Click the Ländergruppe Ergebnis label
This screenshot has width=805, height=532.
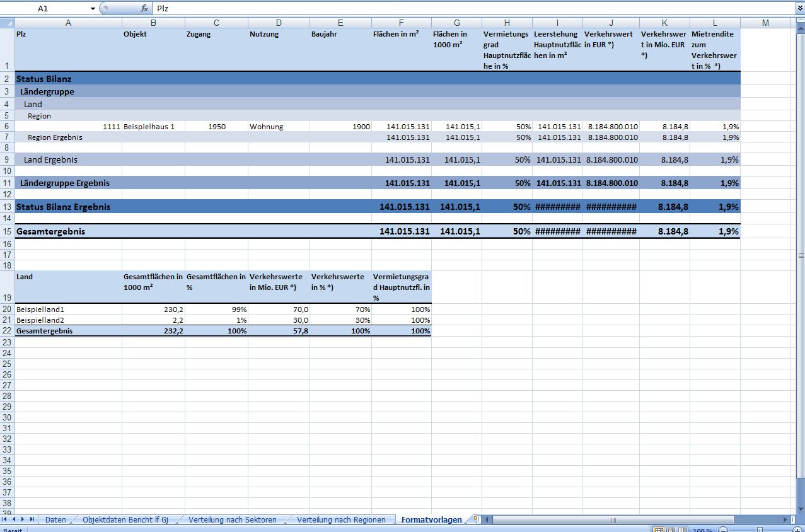tap(65, 183)
